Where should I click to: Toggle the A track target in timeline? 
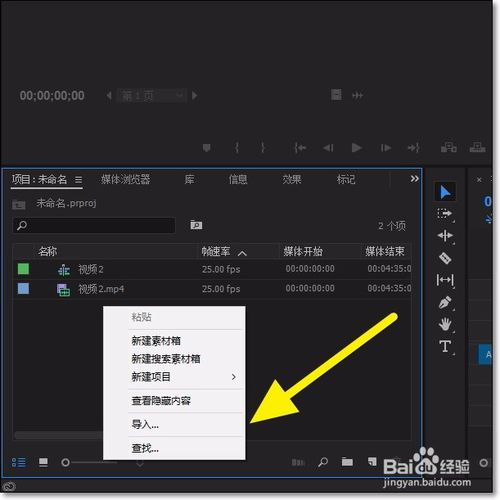pyautogui.click(x=486, y=354)
